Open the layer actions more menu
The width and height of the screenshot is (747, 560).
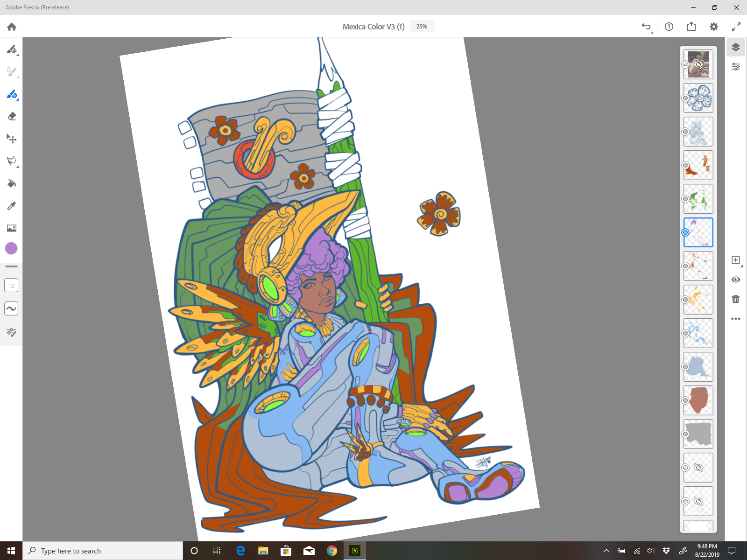click(736, 319)
